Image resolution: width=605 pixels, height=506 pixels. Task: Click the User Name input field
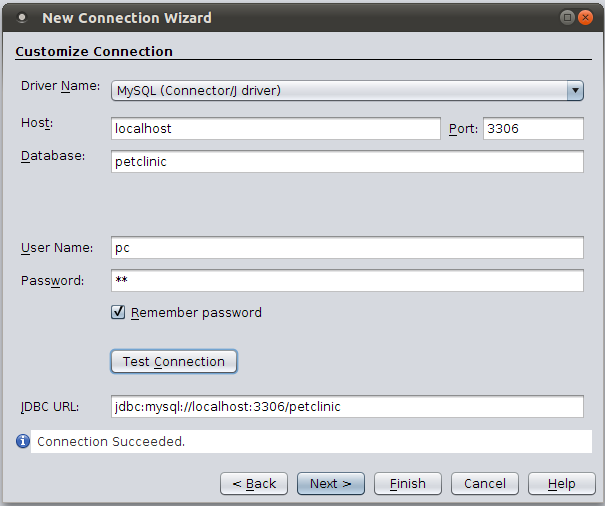[x=346, y=248]
